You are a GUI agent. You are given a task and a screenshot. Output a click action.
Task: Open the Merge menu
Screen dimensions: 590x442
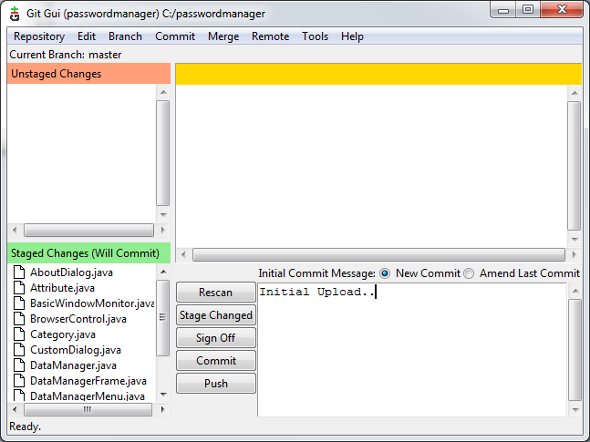point(224,36)
